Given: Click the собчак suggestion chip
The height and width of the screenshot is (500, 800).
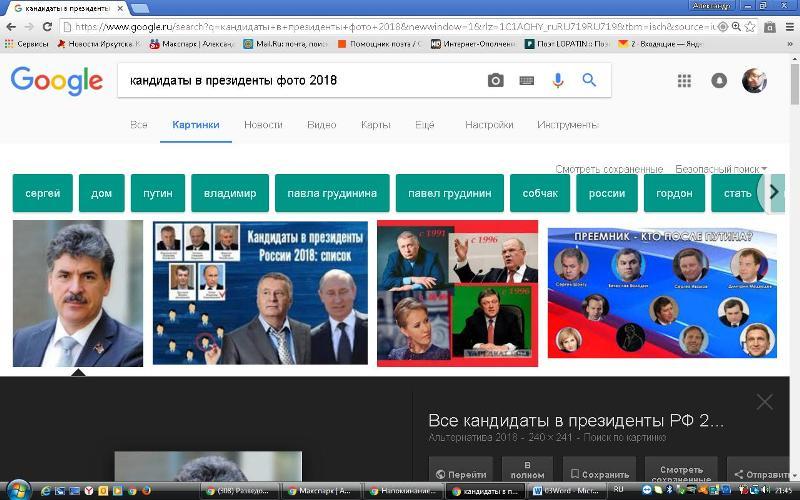Looking at the screenshot, I should coord(540,193).
